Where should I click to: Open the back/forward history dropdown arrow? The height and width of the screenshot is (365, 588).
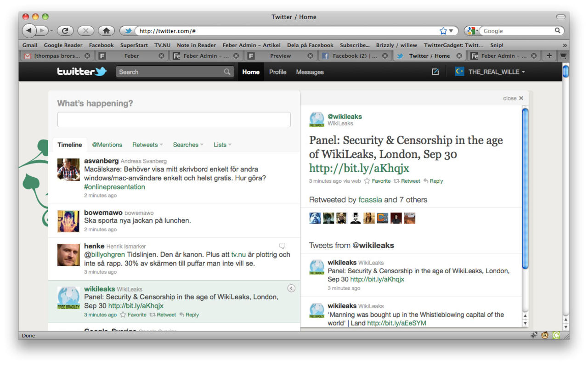[x=51, y=31]
